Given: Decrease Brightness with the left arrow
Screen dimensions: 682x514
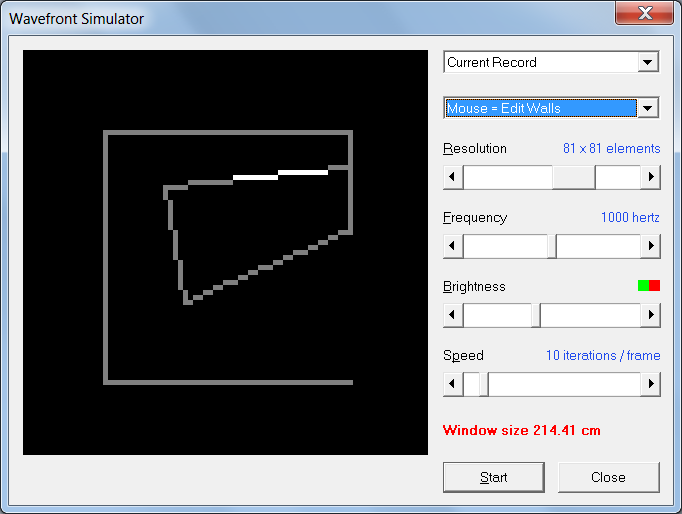Looking at the screenshot, I should point(453,315).
